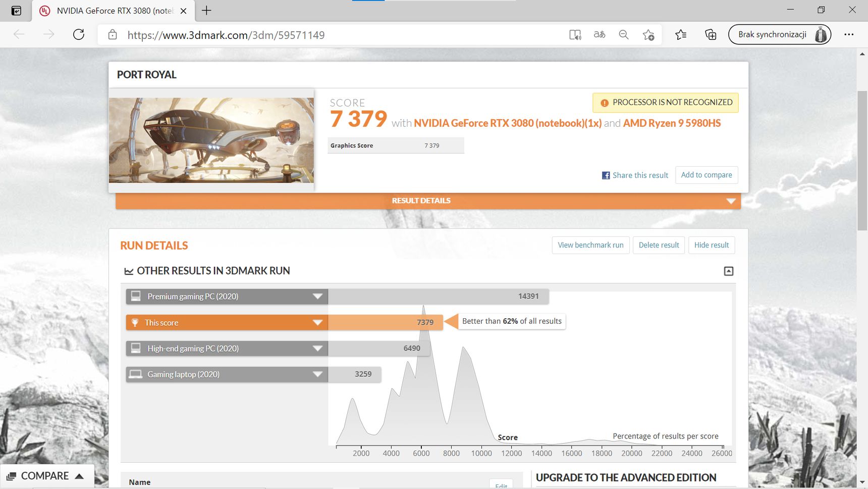Open the tab actions menu icon

(16, 11)
